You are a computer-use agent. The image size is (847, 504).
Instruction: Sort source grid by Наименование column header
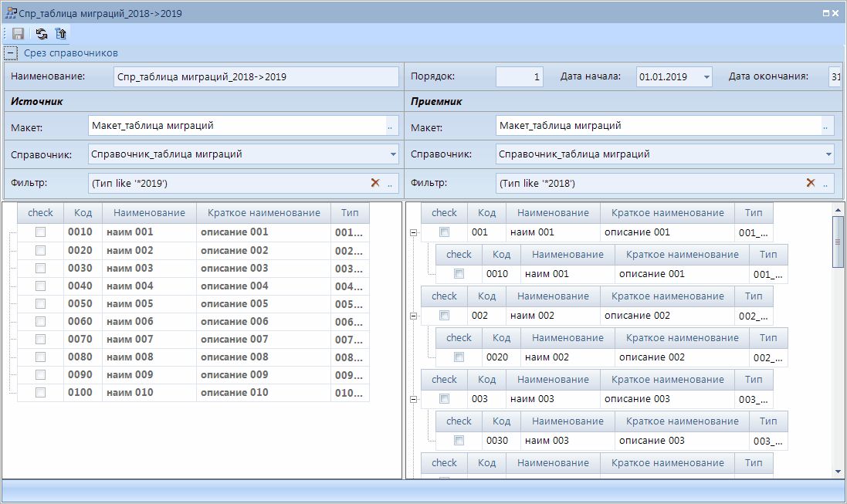pyautogui.click(x=149, y=213)
